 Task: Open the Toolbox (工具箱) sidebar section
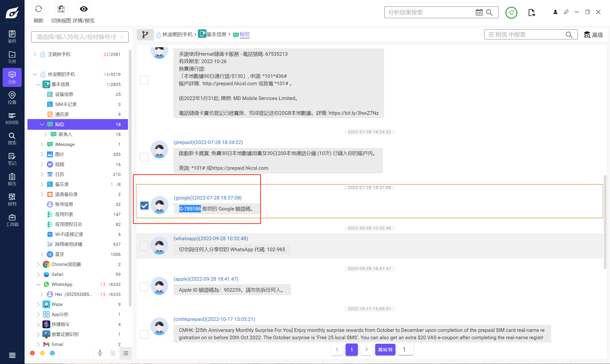pyautogui.click(x=12, y=220)
